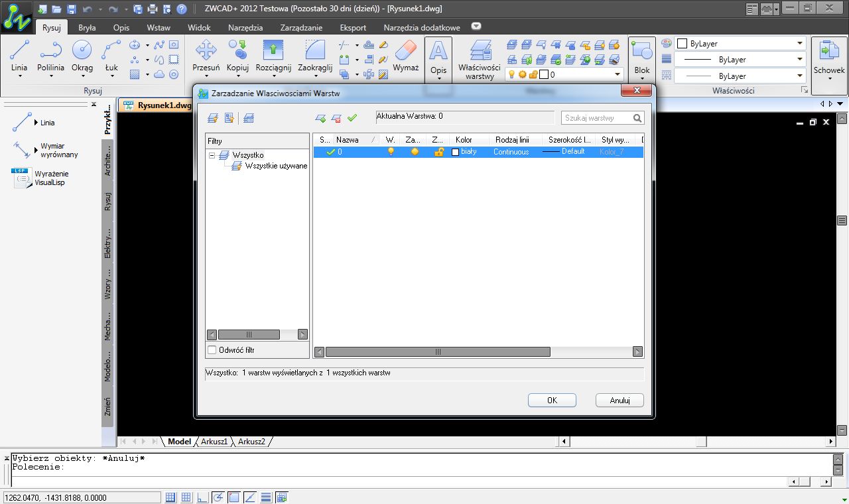Toggle the grid display icon in the status bar

(x=186, y=497)
